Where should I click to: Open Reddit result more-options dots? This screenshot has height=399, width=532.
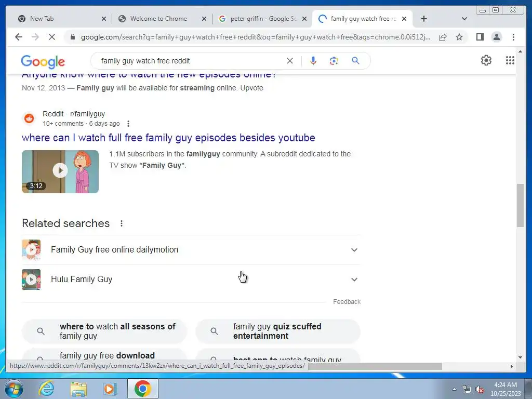[128, 124]
